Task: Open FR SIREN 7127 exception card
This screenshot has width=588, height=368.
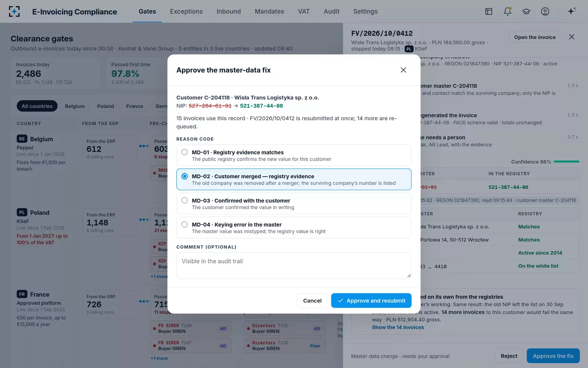Action: (x=190, y=346)
